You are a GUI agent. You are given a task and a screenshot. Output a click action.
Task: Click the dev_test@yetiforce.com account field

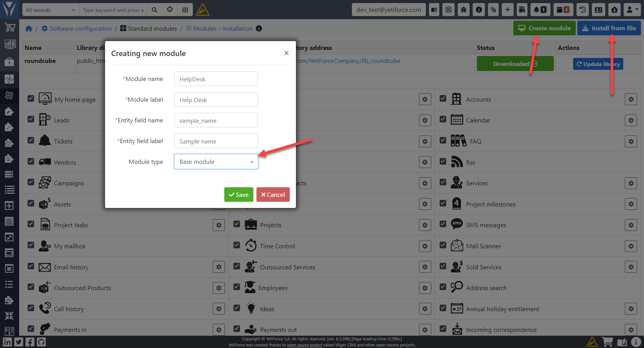[389, 10]
